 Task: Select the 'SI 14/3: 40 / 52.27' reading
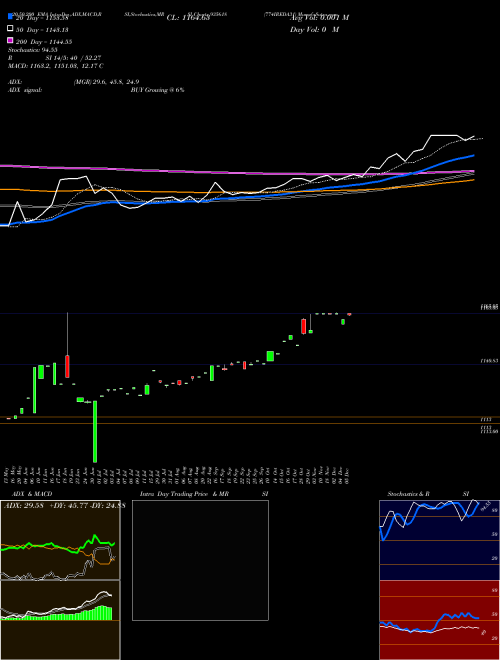73,58
